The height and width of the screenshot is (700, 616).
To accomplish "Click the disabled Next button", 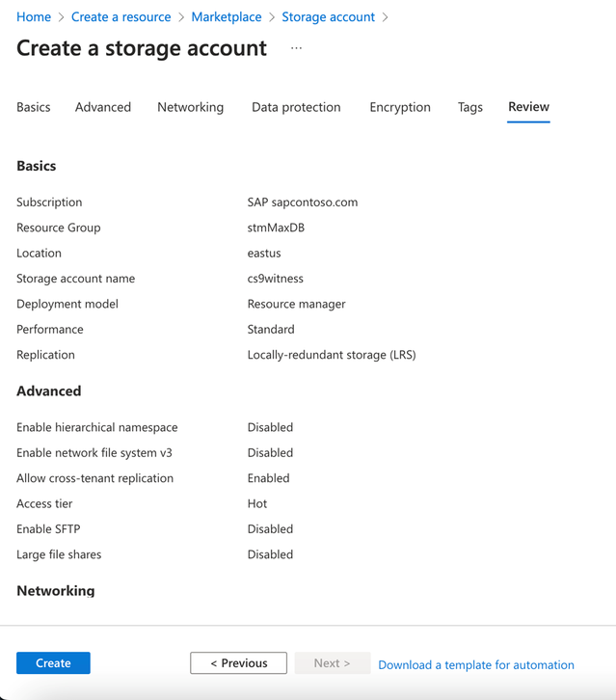I will [333, 663].
